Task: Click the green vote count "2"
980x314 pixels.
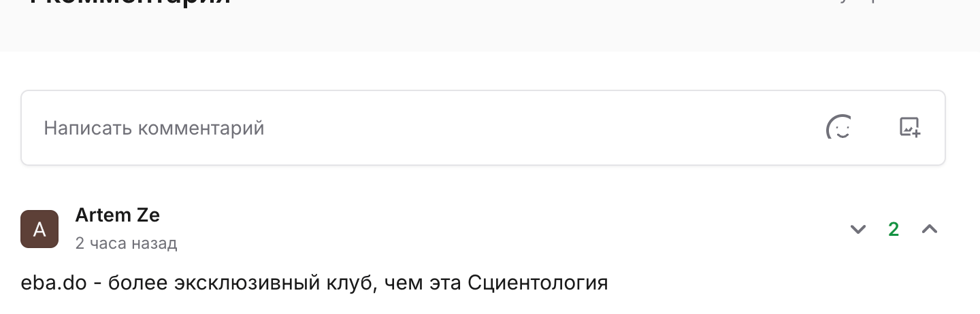Action: pos(894,229)
